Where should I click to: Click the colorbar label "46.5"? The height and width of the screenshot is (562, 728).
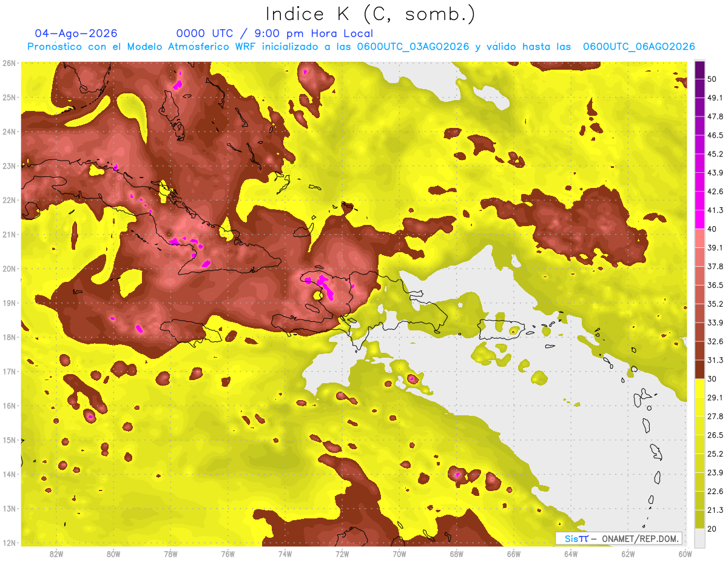715,135
